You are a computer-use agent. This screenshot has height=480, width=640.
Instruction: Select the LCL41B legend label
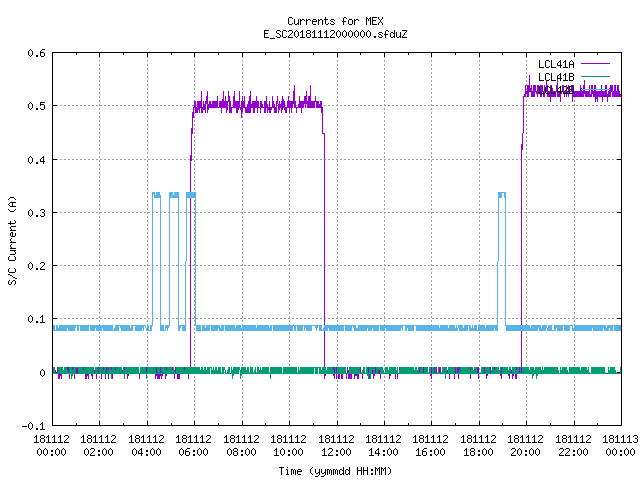tap(556, 77)
